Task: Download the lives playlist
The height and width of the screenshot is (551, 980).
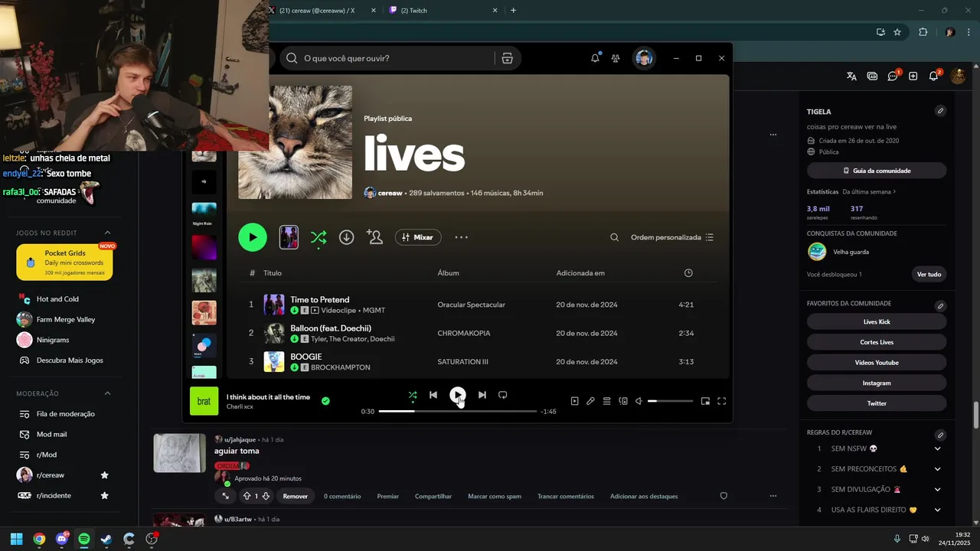Action: click(346, 237)
